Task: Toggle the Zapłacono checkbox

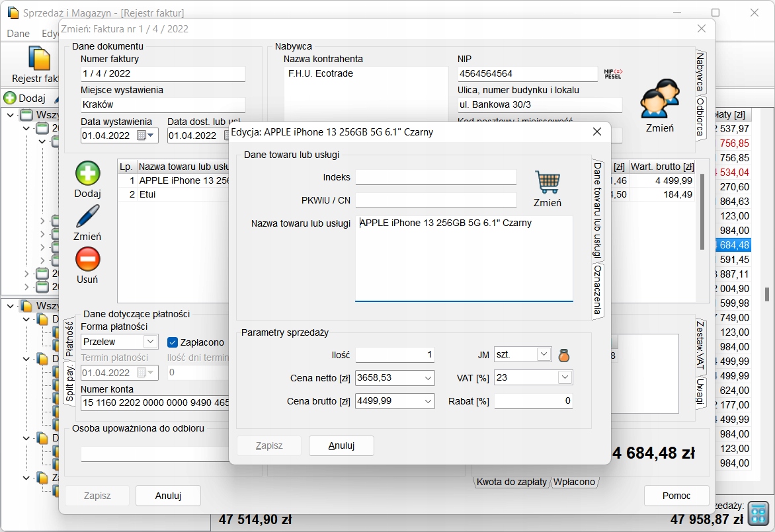Action: point(173,342)
